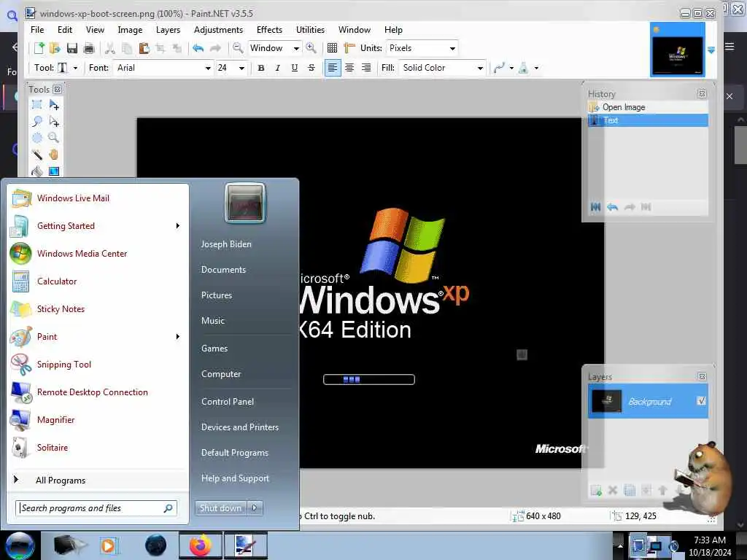Toggle Background layer visibility checkbox

click(701, 401)
